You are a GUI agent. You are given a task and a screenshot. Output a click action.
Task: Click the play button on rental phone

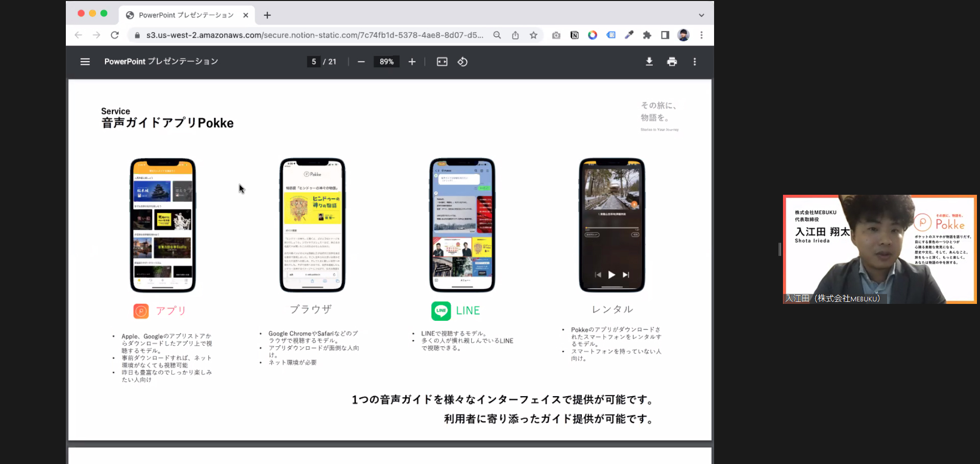pos(611,275)
